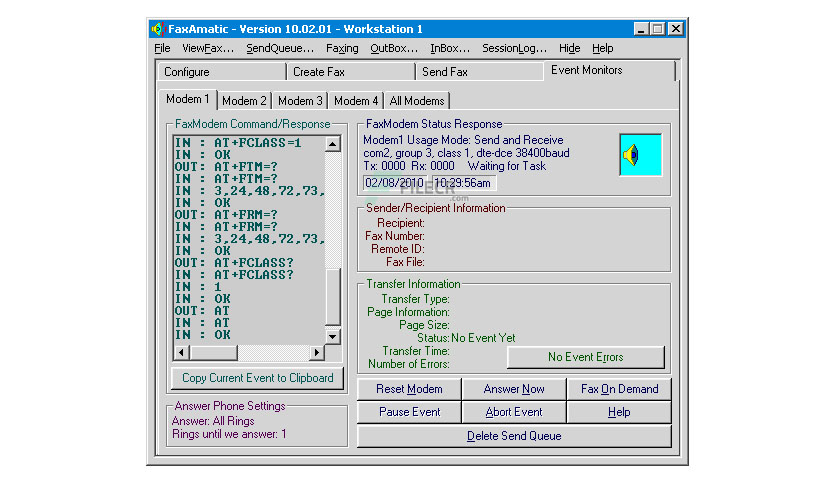
Task: Open the OutBox... menu
Action: pyautogui.click(x=394, y=49)
